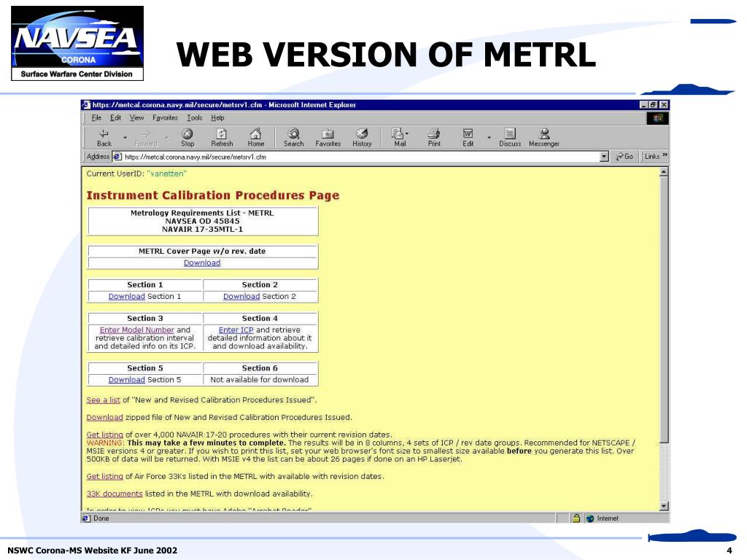Click the vertical scrollbar down arrow
Viewport: 747px width, 560px height.
664,506
